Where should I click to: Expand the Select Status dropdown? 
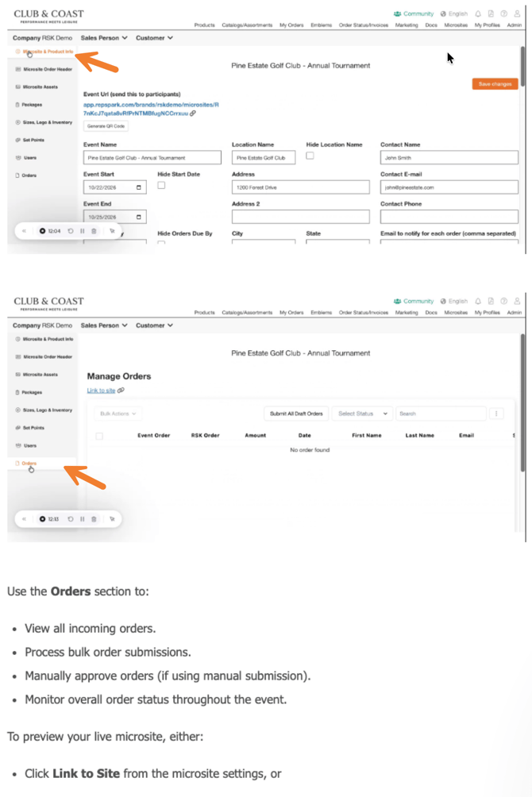click(x=362, y=414)
